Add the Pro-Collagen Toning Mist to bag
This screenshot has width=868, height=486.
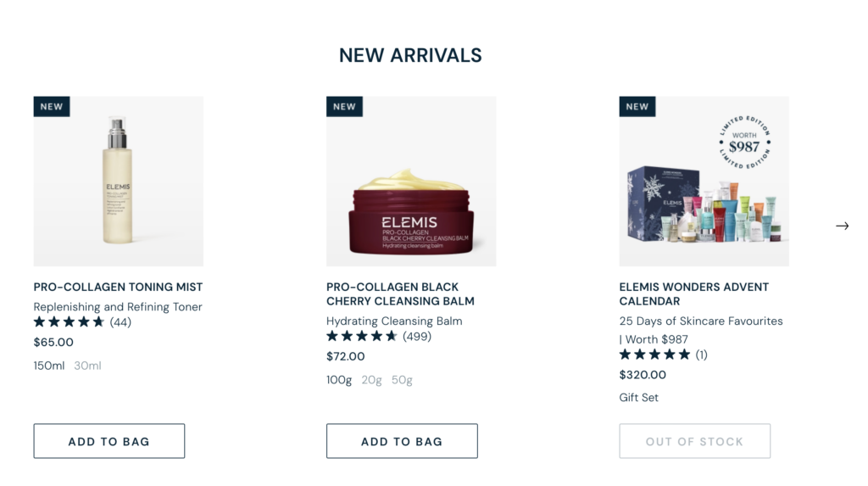pyautogui.click(x=109, y=441)
